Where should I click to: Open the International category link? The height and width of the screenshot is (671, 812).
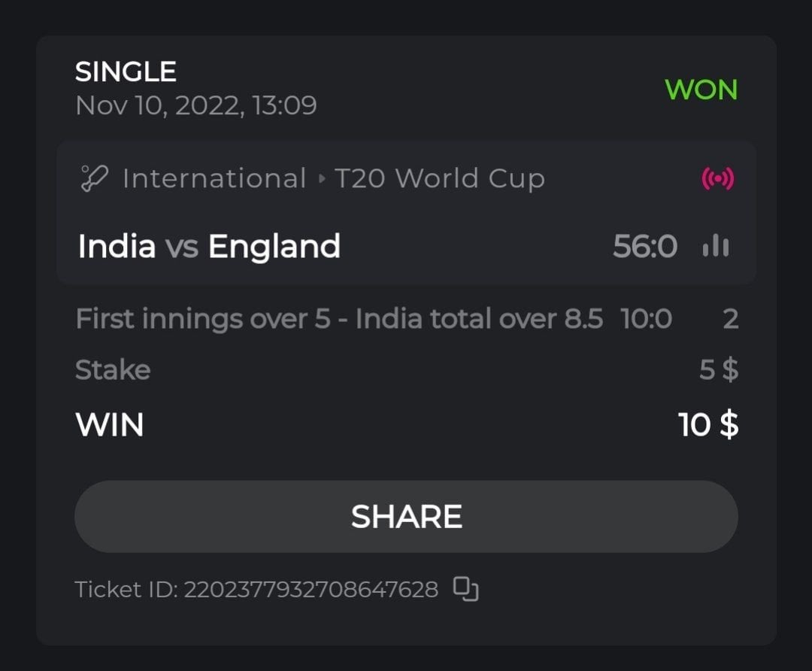tap(214, 179)
